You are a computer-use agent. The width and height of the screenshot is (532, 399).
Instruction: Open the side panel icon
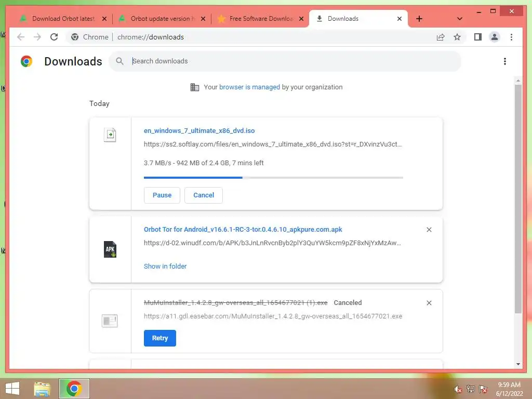pos(478,37)
